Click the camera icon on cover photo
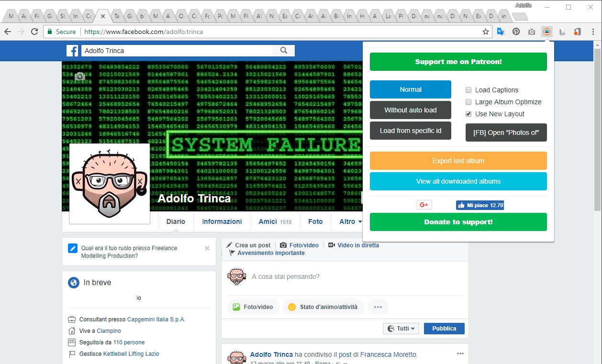This screenshot has height=364, width=602. coord(80,76)
